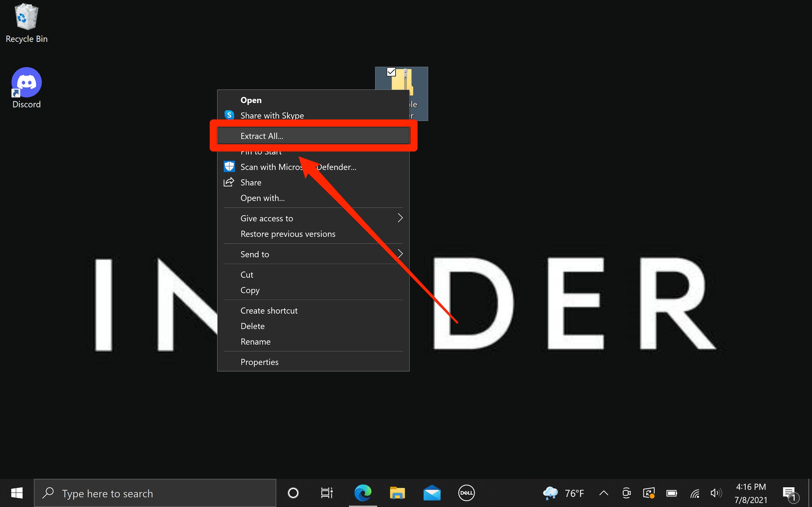Select Delete from context menu
The image size is (812, 507).
click(252, 326)
